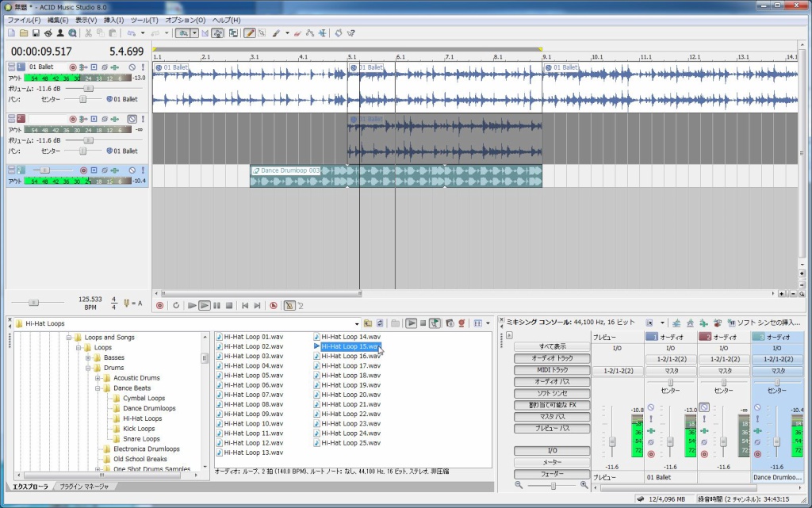
Task: Open track FX for track 2
Action: click(115, 119)
